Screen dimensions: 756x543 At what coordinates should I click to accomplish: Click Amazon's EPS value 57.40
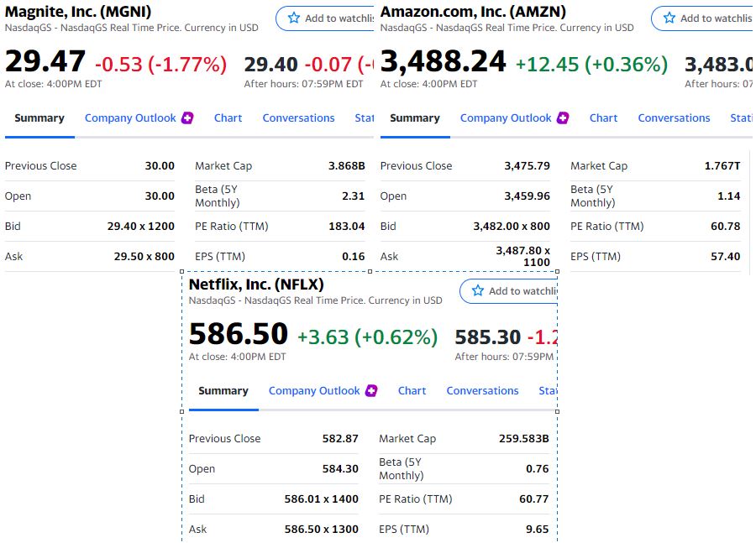coord(726,256)
